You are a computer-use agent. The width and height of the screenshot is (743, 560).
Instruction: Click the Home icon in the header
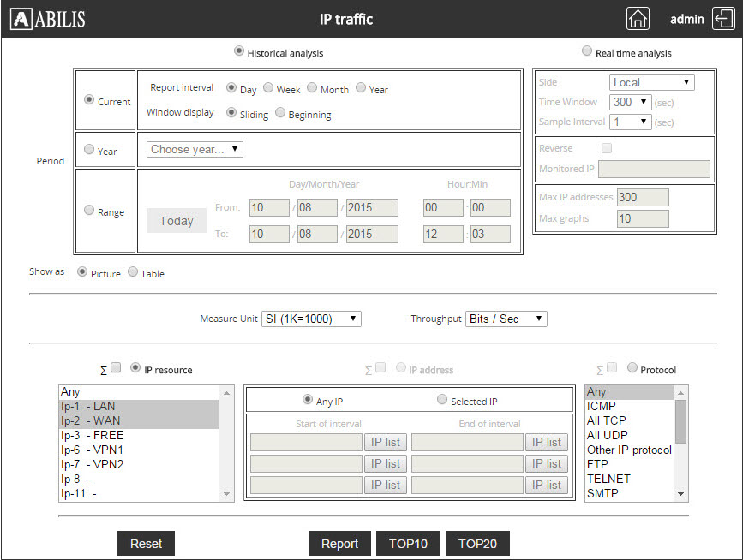point(638,18)
